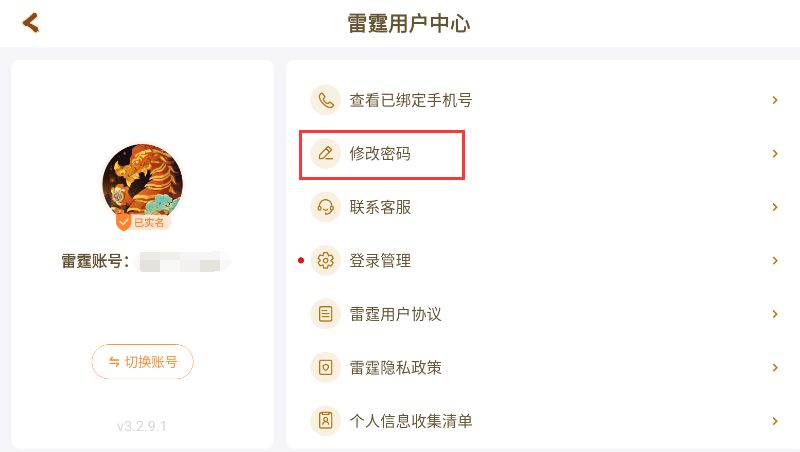Click the user avatar picture
The height and width of the screenshot is (452, 800).
coord(142,180)
